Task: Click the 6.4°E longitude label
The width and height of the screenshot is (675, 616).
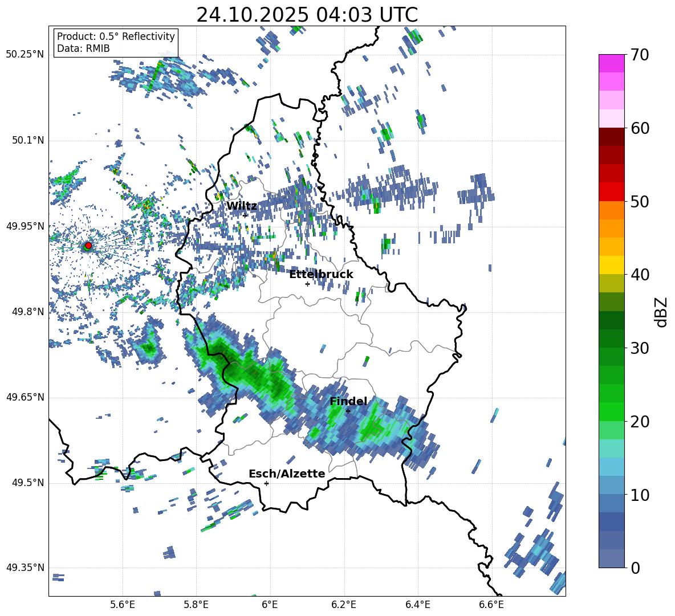Action: point(417,605)
